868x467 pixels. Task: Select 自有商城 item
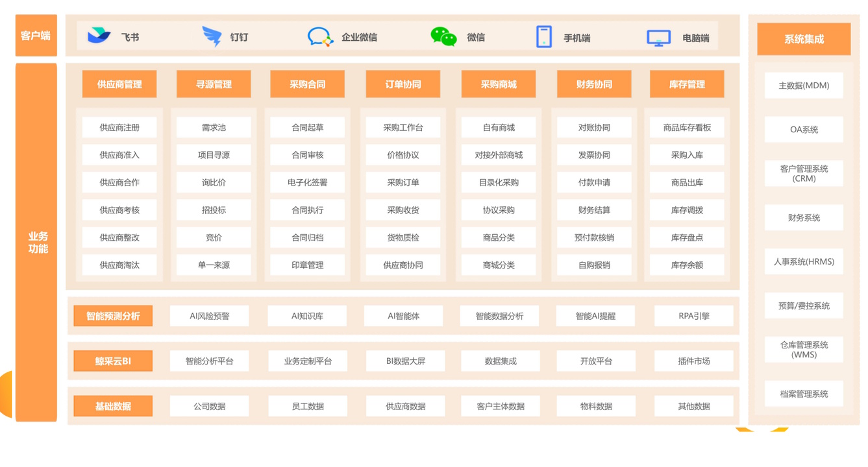click(x=499, y=128)
